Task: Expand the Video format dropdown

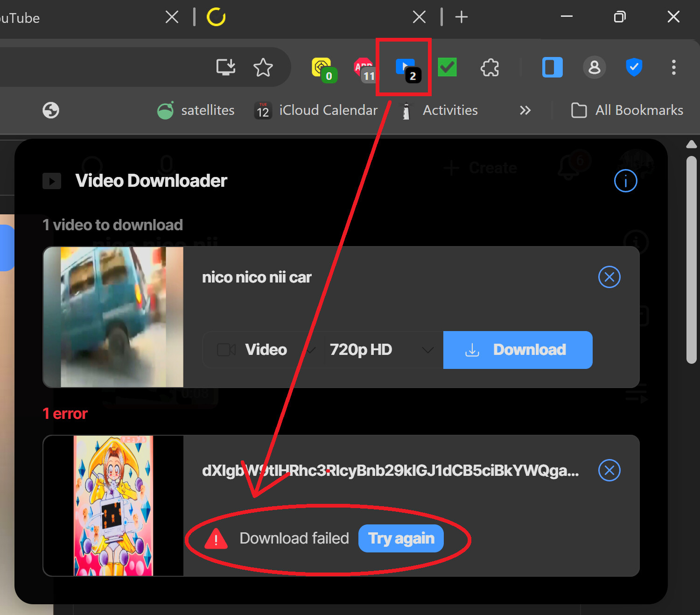Action: pos(264,350)
